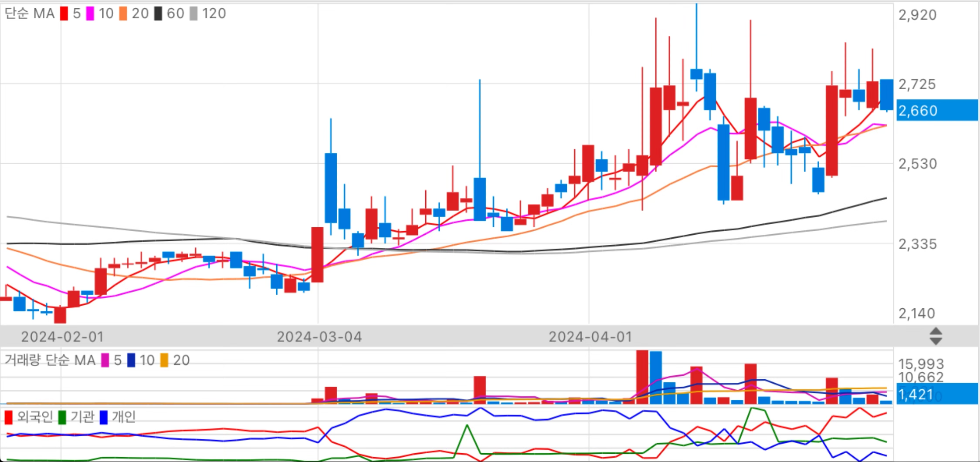
Task: Click the magenta 10-day MA color swatch
Action: tap(90, 13)
